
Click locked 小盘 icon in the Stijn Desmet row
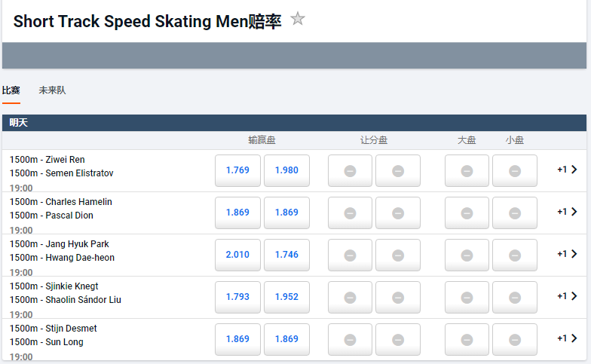514,340
